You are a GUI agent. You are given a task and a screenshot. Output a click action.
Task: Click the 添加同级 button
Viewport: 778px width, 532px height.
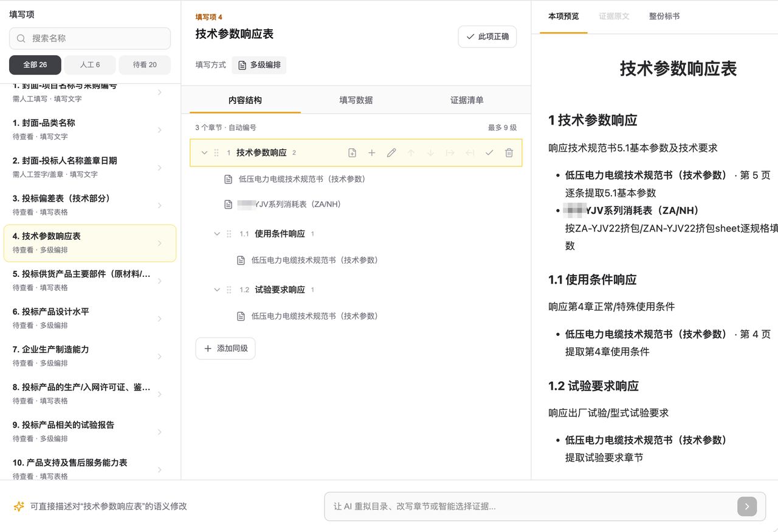tap(225, 349)
